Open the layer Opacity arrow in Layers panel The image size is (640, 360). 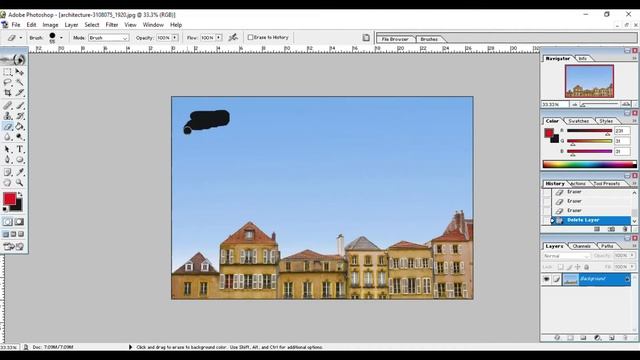coord(632,256)
